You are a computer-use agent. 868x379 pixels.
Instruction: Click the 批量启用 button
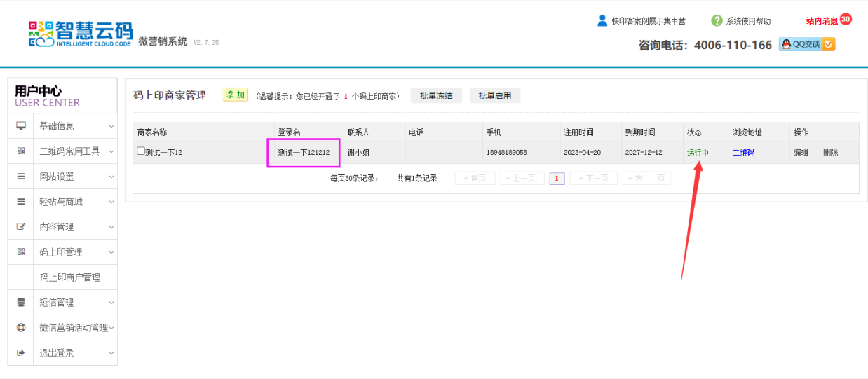[495, 96]
